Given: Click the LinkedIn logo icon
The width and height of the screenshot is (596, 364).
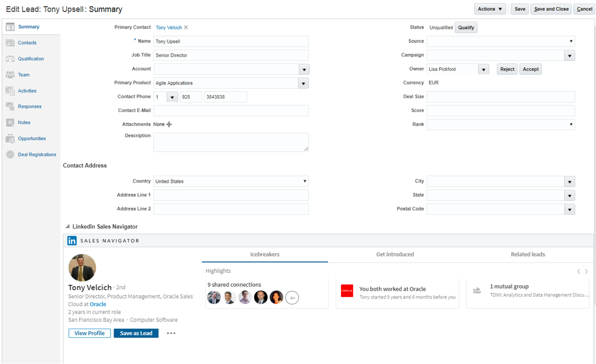Looking at the screenshot, I should [x=72, y=240].
